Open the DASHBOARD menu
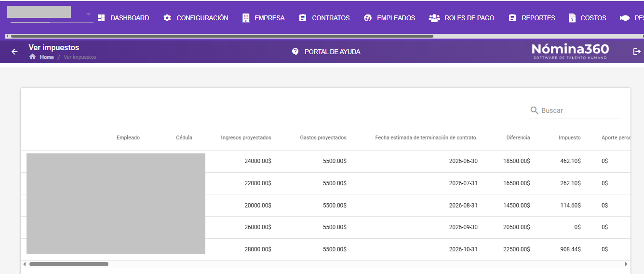Viewport: 644px width, 274px height. click(130, 18)
